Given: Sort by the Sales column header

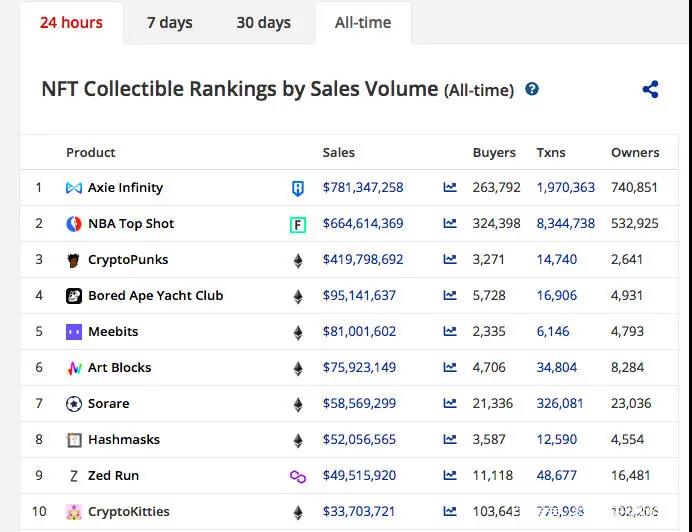Looking at the screenshot, I should point(339,153).
